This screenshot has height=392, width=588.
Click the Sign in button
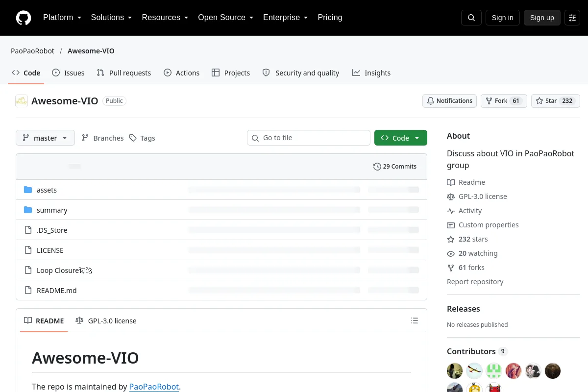(502, 18)
